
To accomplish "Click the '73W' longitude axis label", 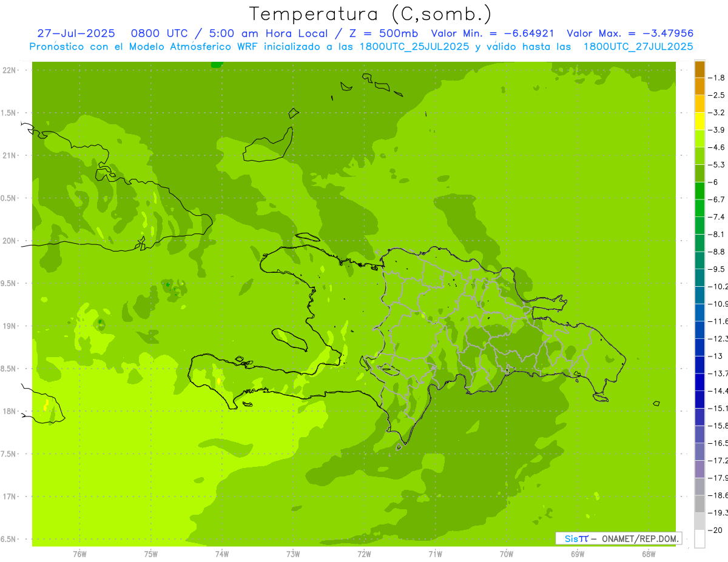I will pyautogui.click(x=293, y=554).
